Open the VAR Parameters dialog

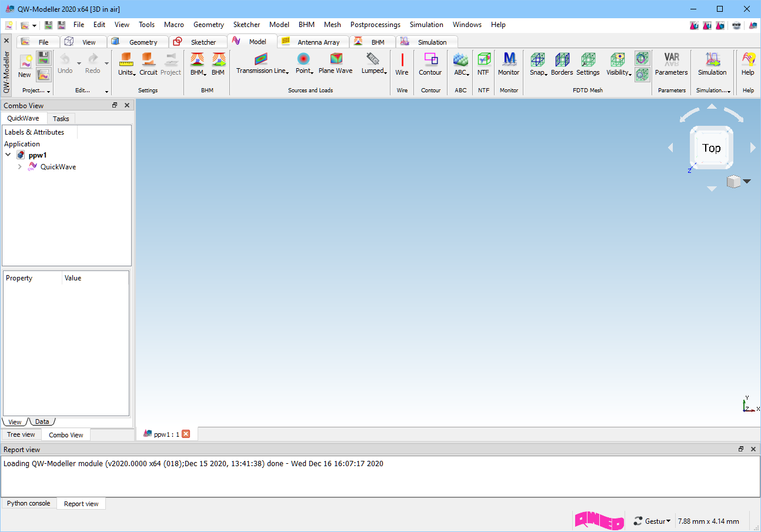(671, 65)
